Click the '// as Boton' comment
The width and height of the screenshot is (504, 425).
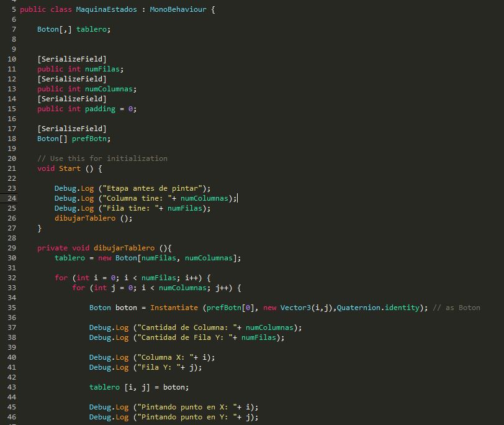click(456, 308)
